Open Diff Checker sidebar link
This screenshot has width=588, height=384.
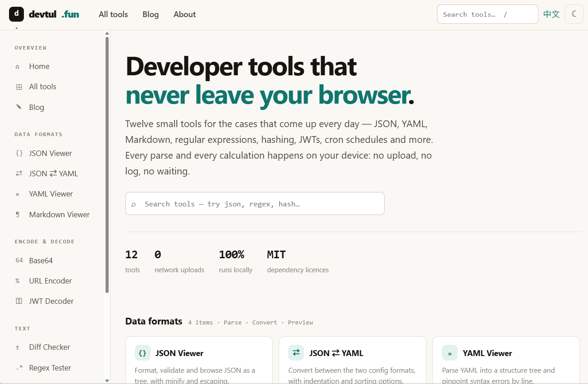pos(50,347)
